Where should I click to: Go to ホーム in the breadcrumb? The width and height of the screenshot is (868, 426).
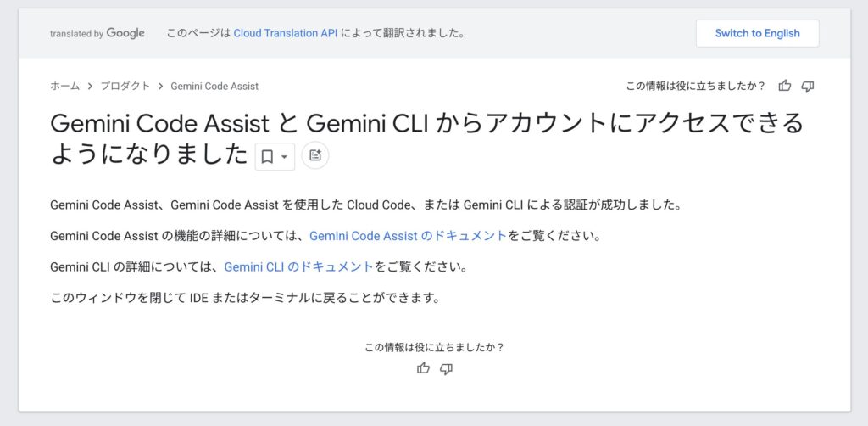64,86
